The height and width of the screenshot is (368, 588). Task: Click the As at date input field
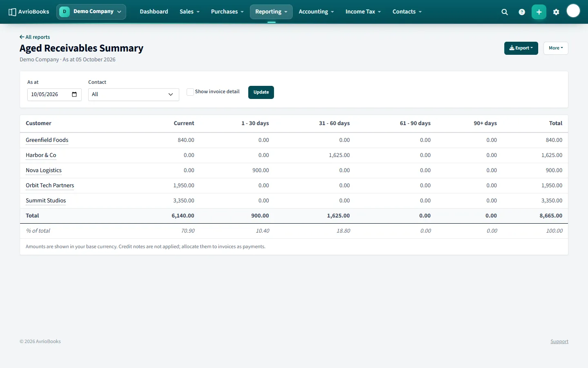(54, 94)
